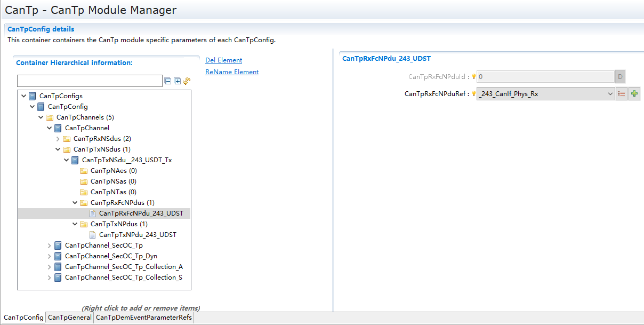This screenshot has height=325, width=644.
Task: Collapse the CanTpChannels folder
Action: pyautogui.click(x=41, y=117)
